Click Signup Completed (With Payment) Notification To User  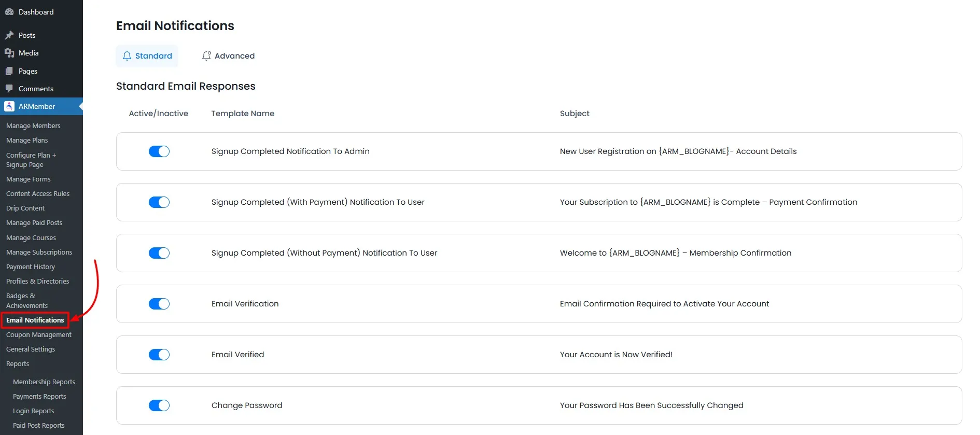(x=318, y=202)
